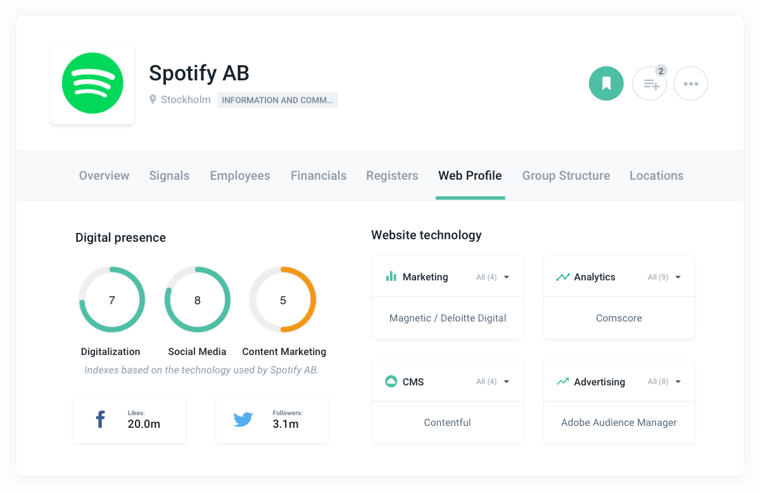Click the Information and Comm... industry tag
This screenshot has height=493, width=760.
[278, 100]
